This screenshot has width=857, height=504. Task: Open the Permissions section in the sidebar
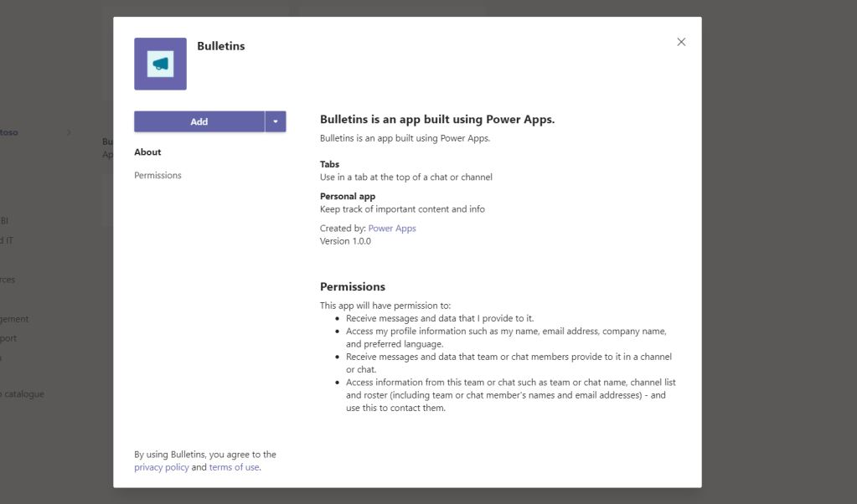(157, 175)
